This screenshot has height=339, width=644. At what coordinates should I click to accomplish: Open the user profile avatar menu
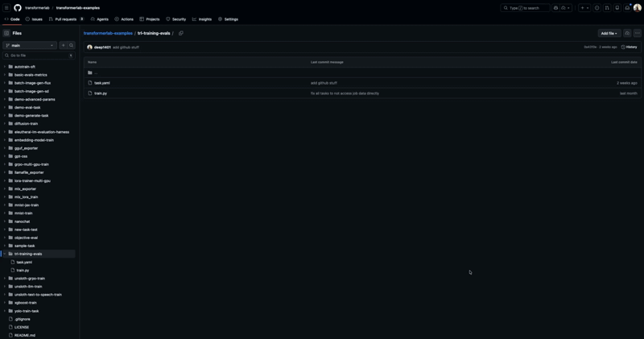tap(638, 8)
